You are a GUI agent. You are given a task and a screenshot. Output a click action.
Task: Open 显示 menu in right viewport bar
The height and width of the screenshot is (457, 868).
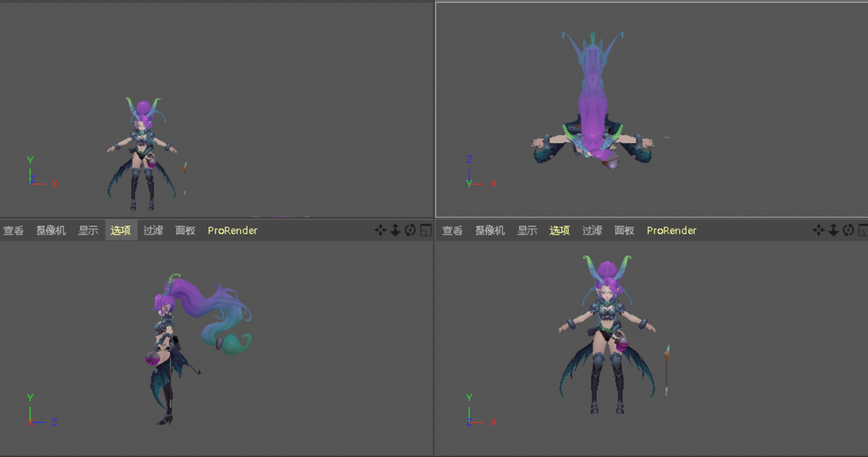(527, 231)
